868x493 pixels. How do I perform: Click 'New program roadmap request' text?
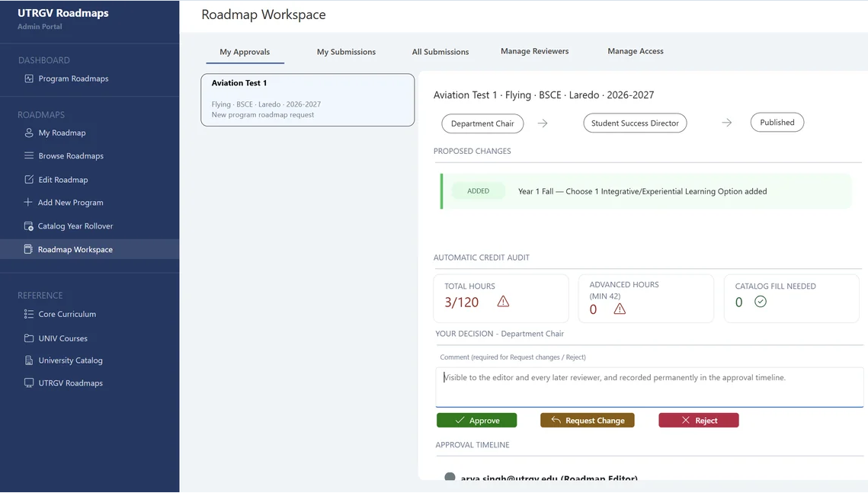coord(262,114)
